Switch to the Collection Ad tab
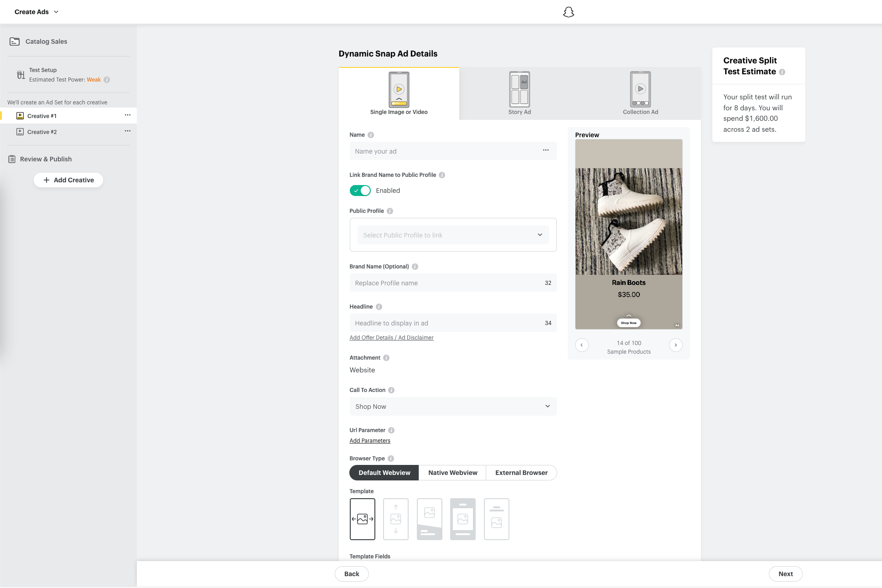 coord(640,93)
